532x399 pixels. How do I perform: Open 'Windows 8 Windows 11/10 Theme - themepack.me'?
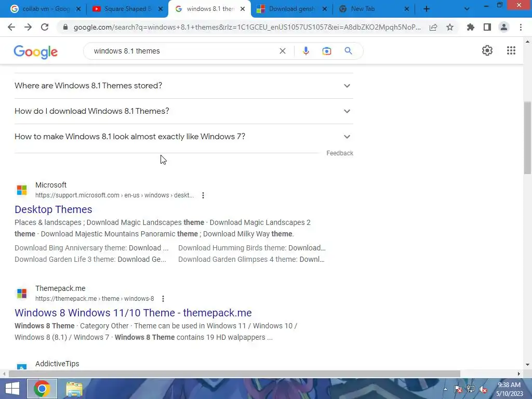point(133,313)
